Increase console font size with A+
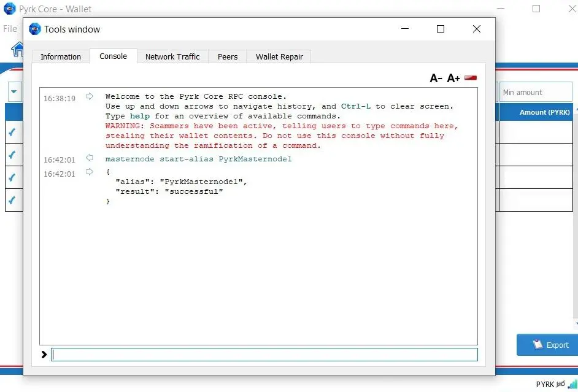578x392 pixels. coord(453,78)
